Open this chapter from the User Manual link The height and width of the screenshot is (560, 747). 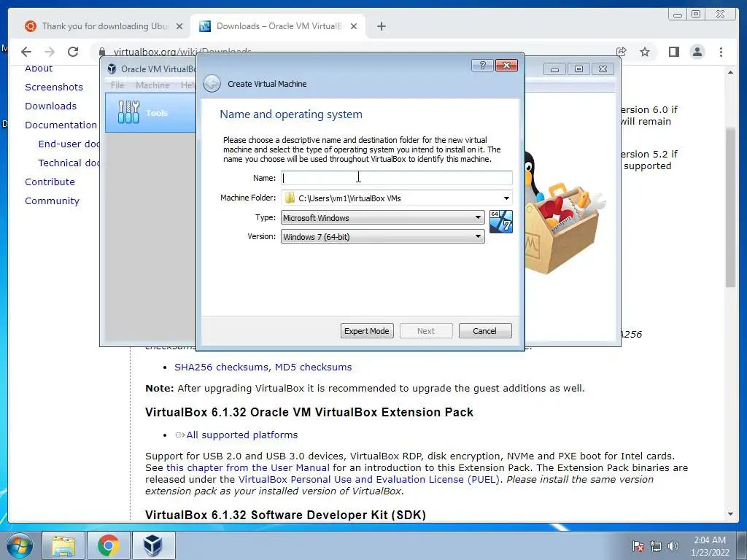click(x=248, y=467)
